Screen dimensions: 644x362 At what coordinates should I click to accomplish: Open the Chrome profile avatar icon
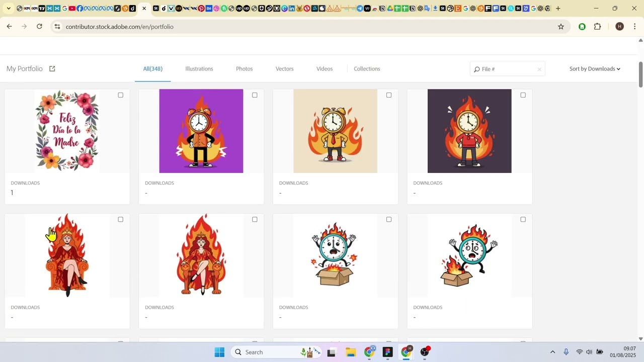click(619, 27)
